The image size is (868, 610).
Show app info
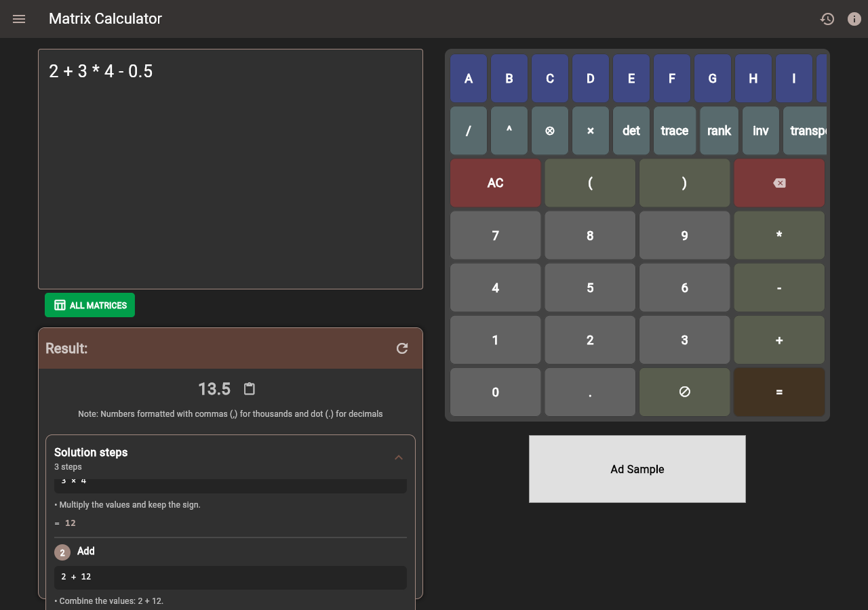(854, 19)
